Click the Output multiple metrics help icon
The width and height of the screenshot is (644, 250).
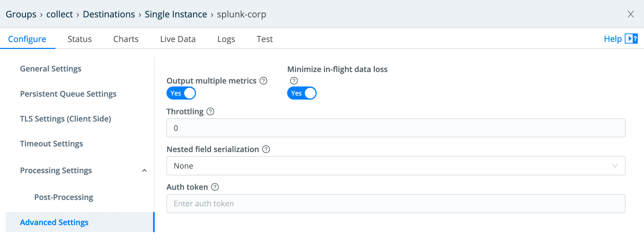[263, 81]
